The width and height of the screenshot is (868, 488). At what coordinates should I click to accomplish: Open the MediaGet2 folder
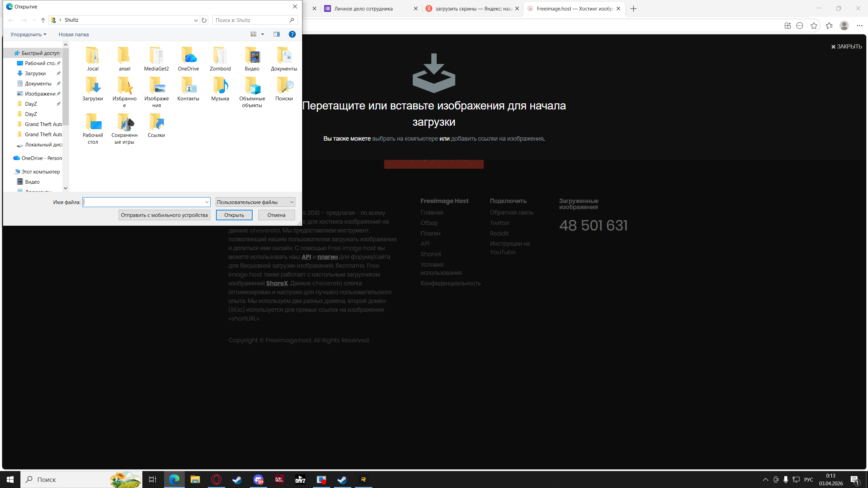point(156,59)
